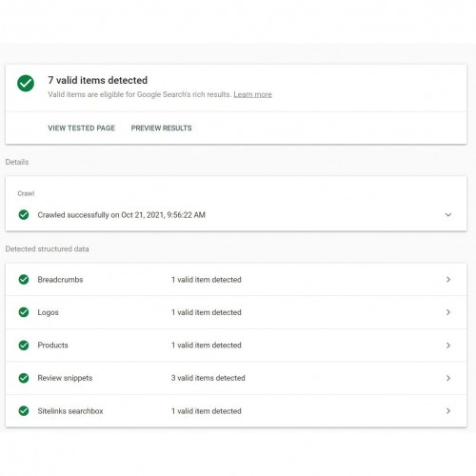Image resolution: width=476 pixels, height=476 pixels.
Task: Select the Review snippets row label
Action: 65,378
